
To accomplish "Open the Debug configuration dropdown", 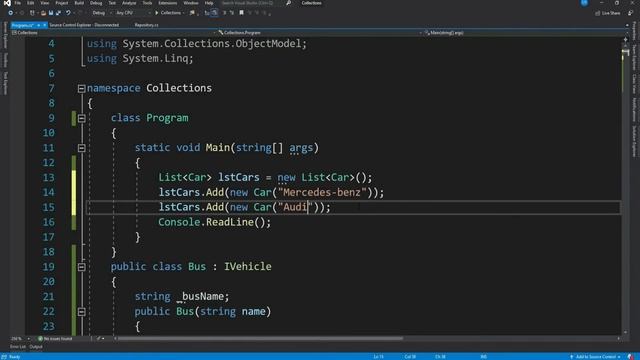I will coord(101,13).
